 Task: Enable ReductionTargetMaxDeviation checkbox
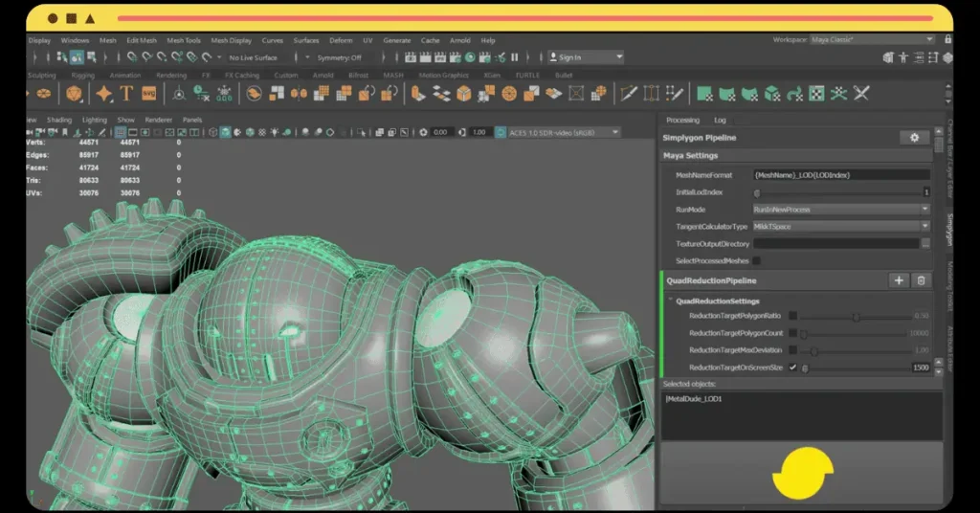click(792, 350)
